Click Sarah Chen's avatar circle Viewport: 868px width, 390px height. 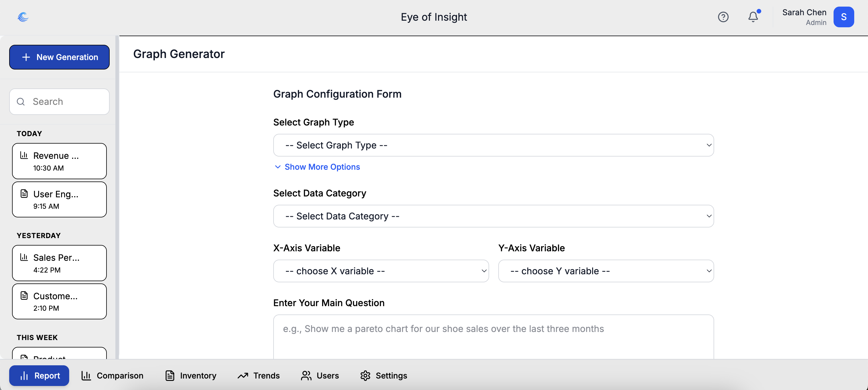click(x=844, y=17)
